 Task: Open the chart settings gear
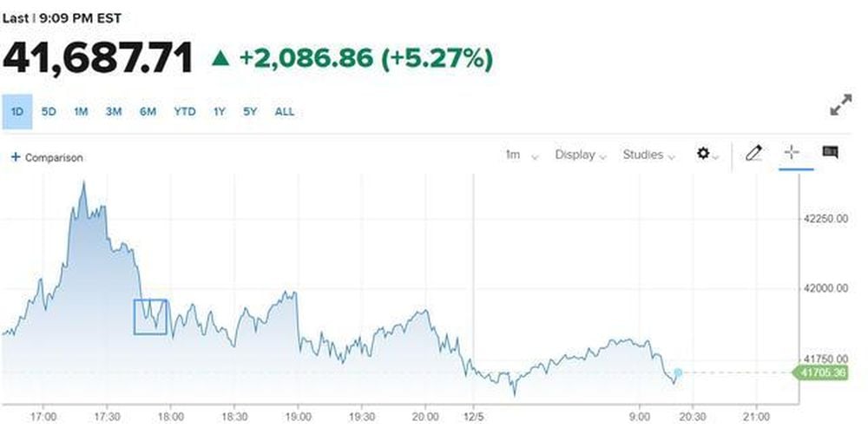point(704,154)
